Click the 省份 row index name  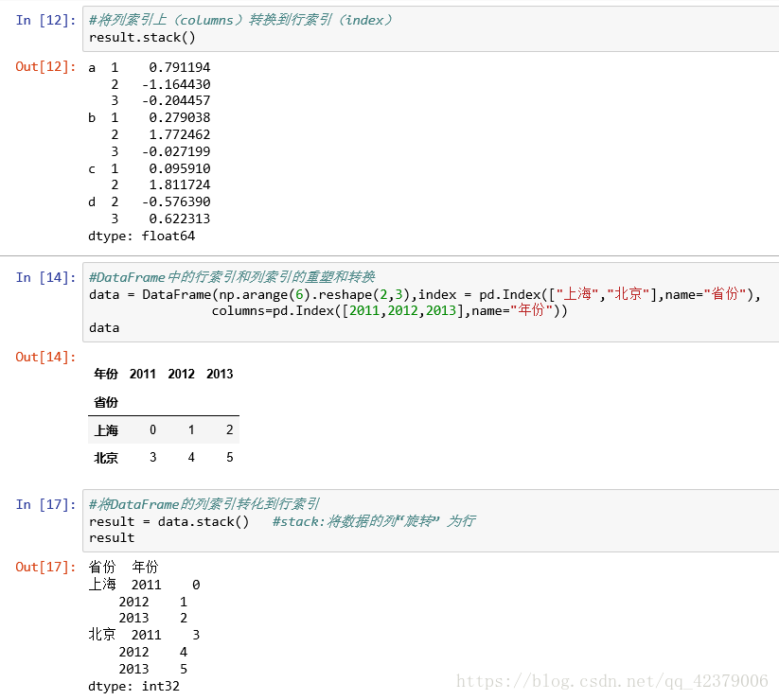(106, 402)
